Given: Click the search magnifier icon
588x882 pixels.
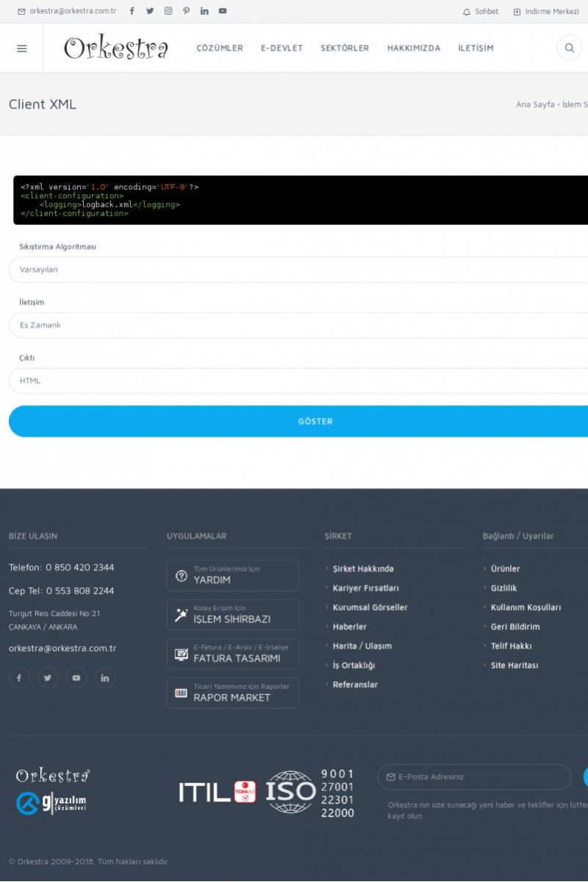Looking at the screenshot, I should pos(569,49).
